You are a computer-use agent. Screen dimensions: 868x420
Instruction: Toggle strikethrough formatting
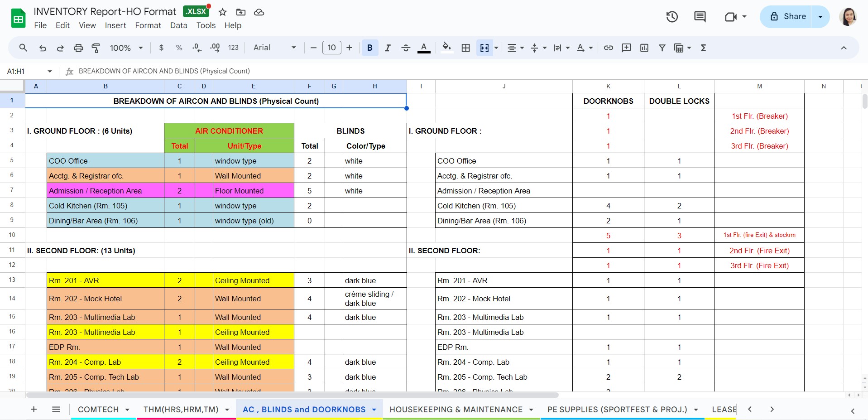406,48
